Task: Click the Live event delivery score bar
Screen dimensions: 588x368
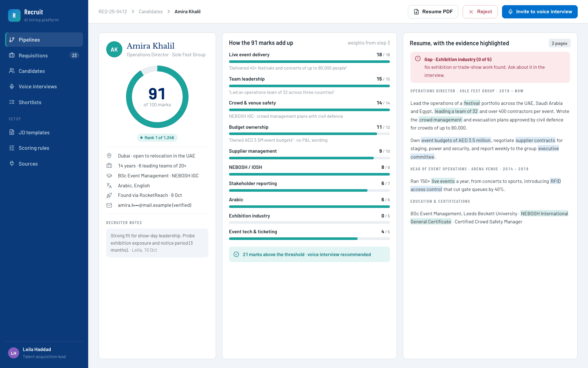Action: (309, 62)
